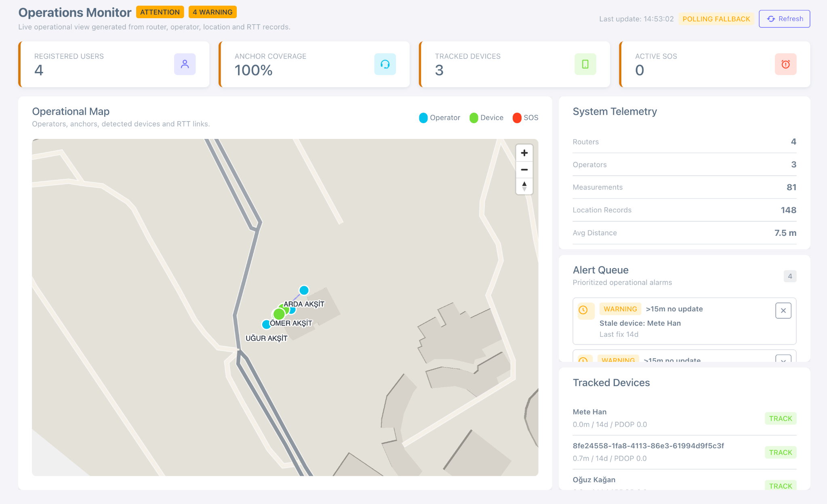827x504 pixels.
Task: Click the Active SOS alarm icon
Action: tap(785, 64)
